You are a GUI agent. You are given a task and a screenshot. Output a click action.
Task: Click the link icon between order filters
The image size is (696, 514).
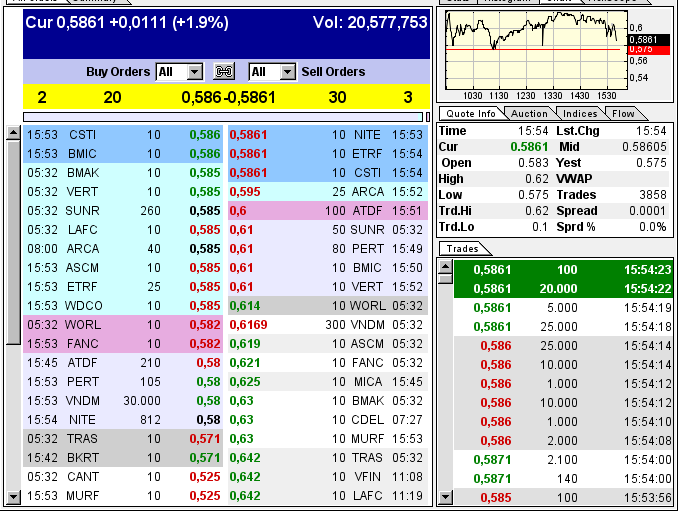[224, 71]
